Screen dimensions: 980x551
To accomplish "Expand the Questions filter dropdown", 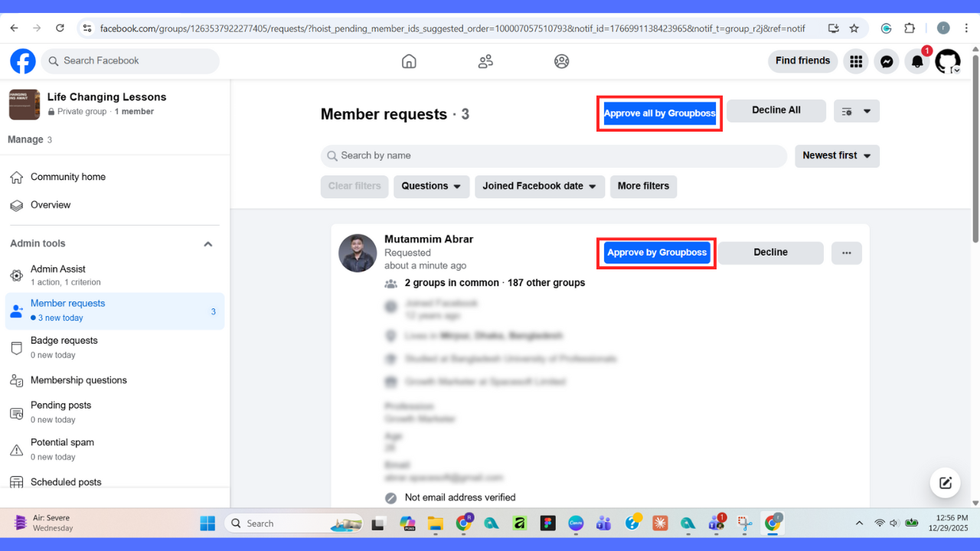I will click(432, 187).
